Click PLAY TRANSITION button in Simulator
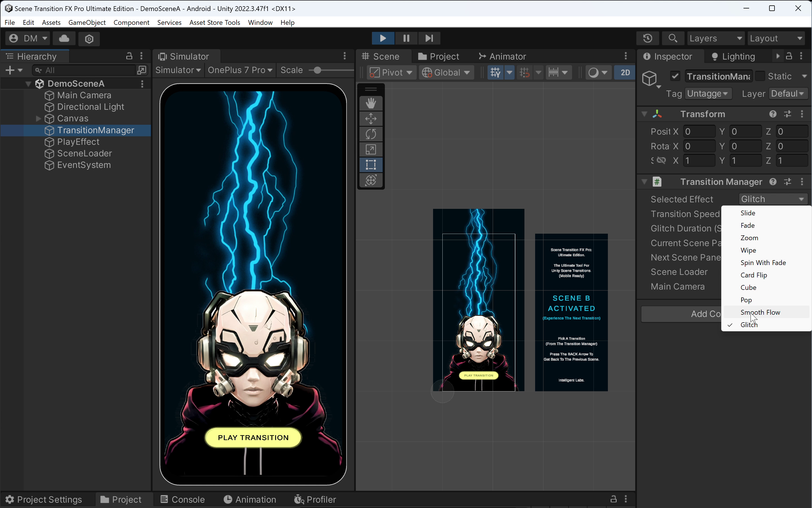Viewport: 812px width, 508px height. [253, 437]
